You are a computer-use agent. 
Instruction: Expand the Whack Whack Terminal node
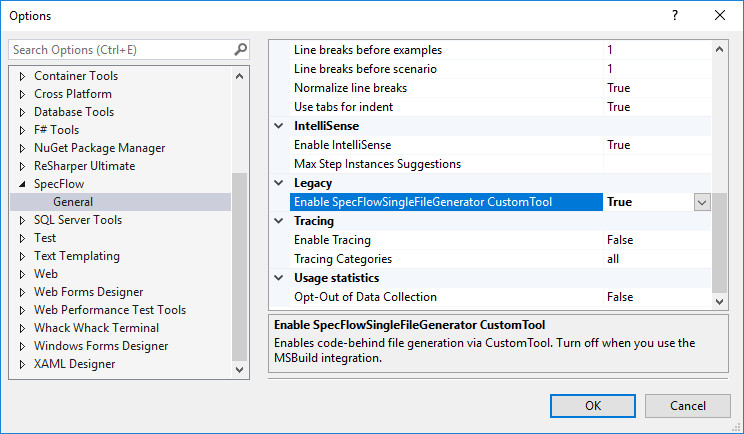22,328
